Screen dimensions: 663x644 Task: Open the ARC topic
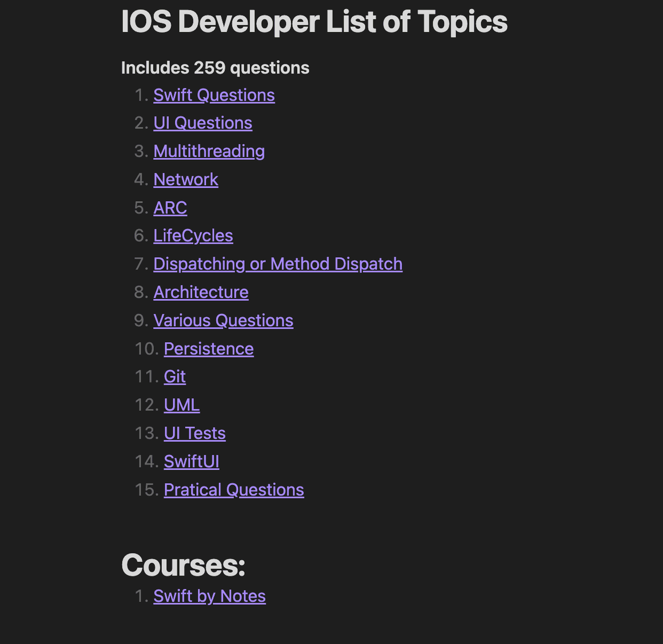[170, 208]
